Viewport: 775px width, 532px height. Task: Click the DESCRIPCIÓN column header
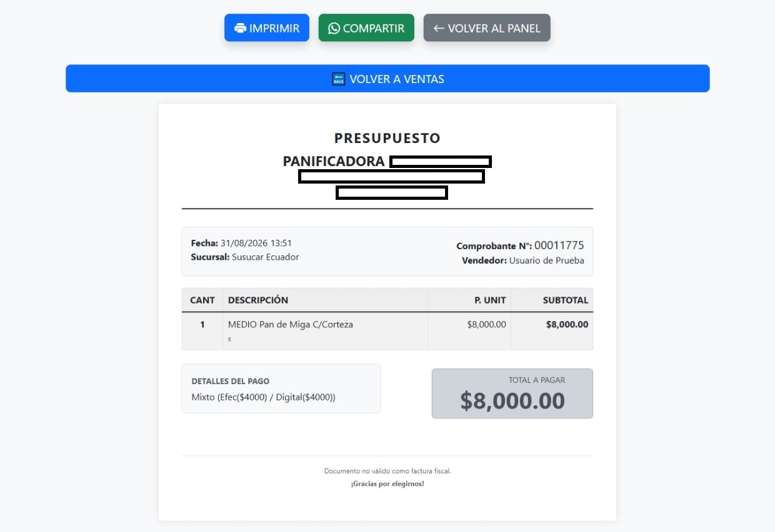[x=258, y=300]
